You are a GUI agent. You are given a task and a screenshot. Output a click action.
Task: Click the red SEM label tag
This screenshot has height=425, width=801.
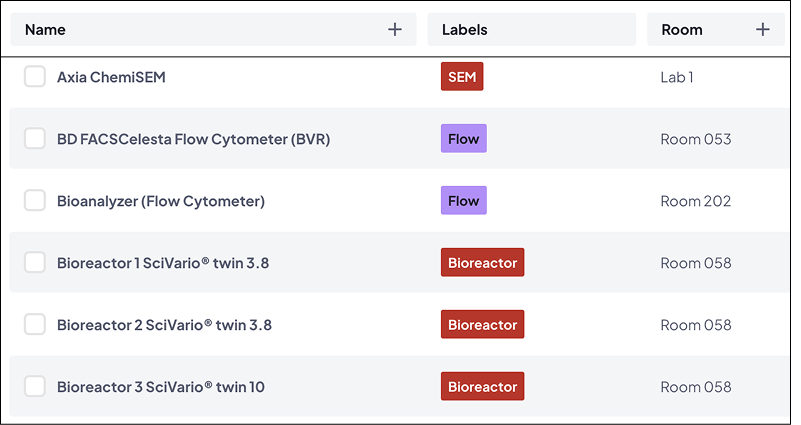pos(462,77)
